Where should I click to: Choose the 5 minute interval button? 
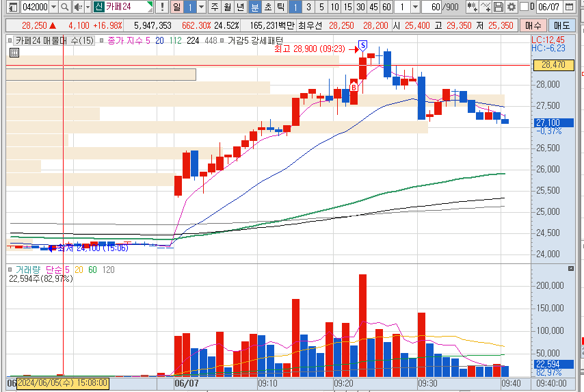pyautogui.click(x=321, y=7)
